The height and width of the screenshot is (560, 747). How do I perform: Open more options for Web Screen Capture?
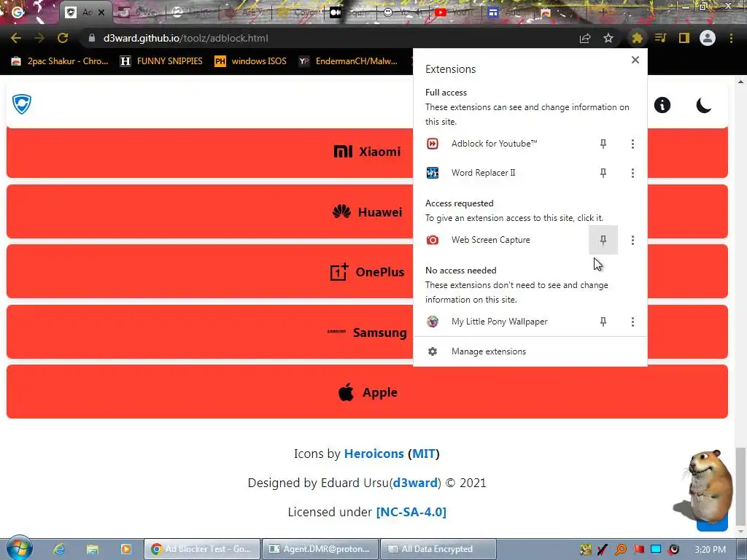[x=632, y=240]
